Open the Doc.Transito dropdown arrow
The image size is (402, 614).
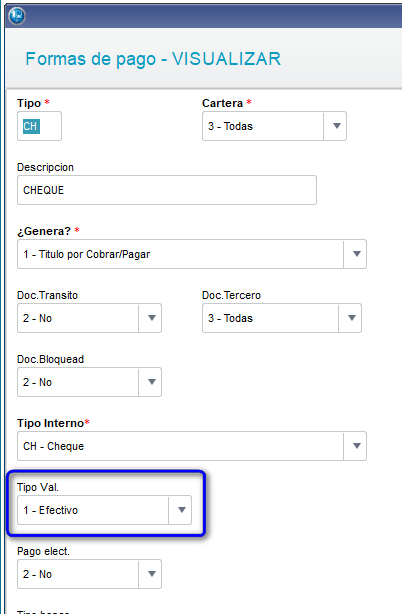pos(151,318)
